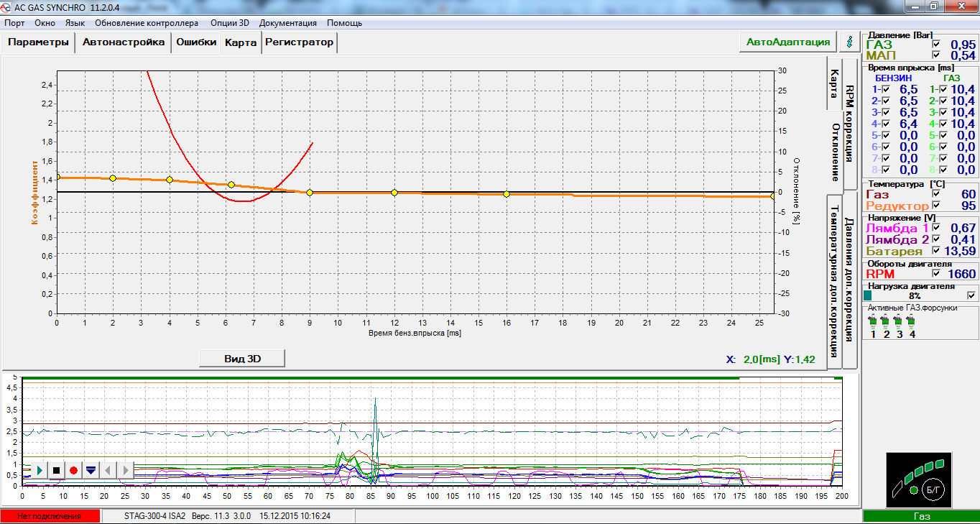Select yellow map point at 2 ms

click(113, 178)
